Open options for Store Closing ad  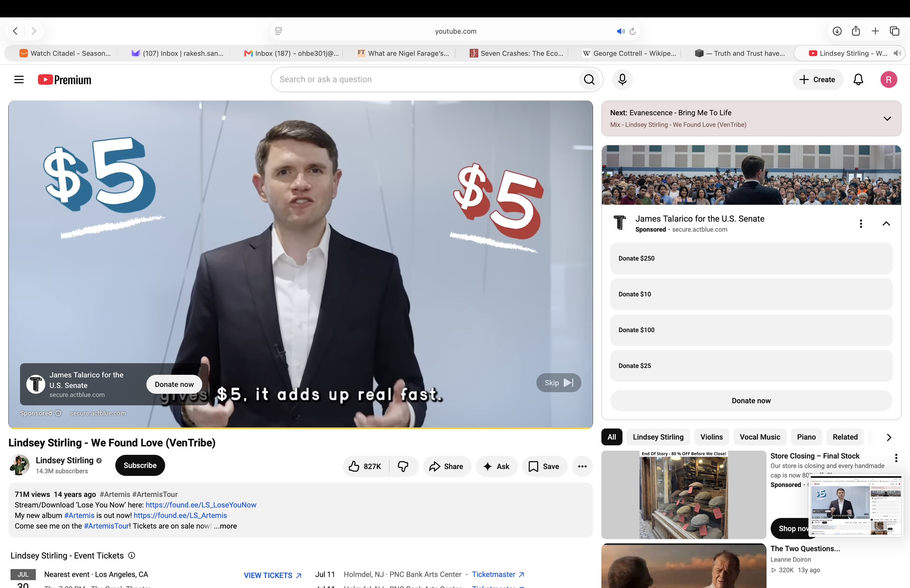tap(896, 458)
